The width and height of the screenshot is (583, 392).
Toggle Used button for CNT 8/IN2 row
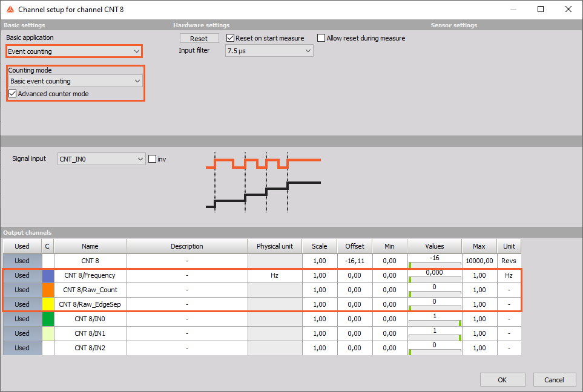pos(22,348)
